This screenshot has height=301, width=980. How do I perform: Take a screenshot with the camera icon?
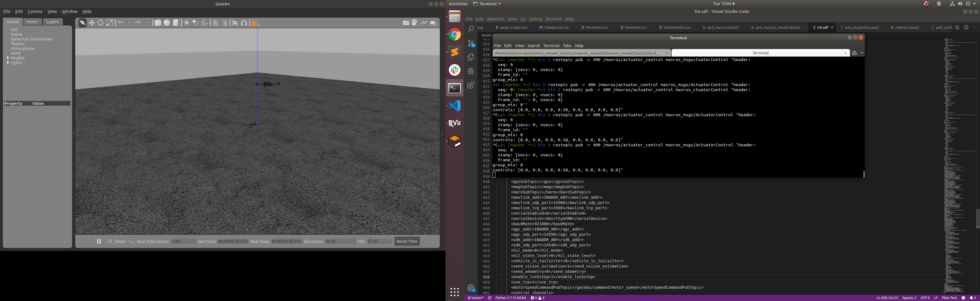406,23
